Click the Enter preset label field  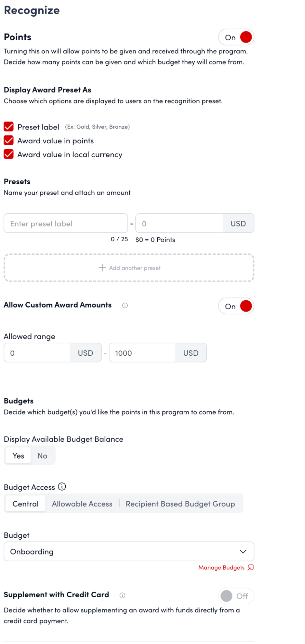[66, 223]
